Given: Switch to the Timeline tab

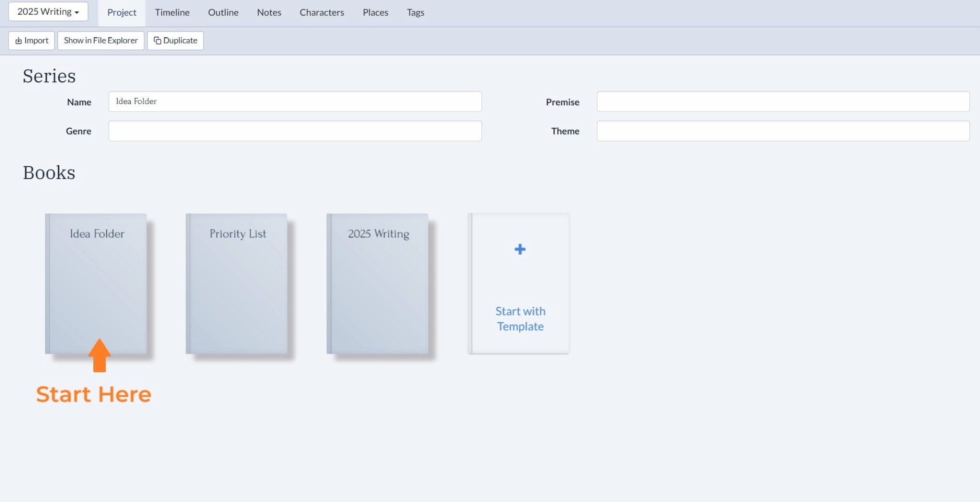Looking at the screenshot, I should 172,12.
